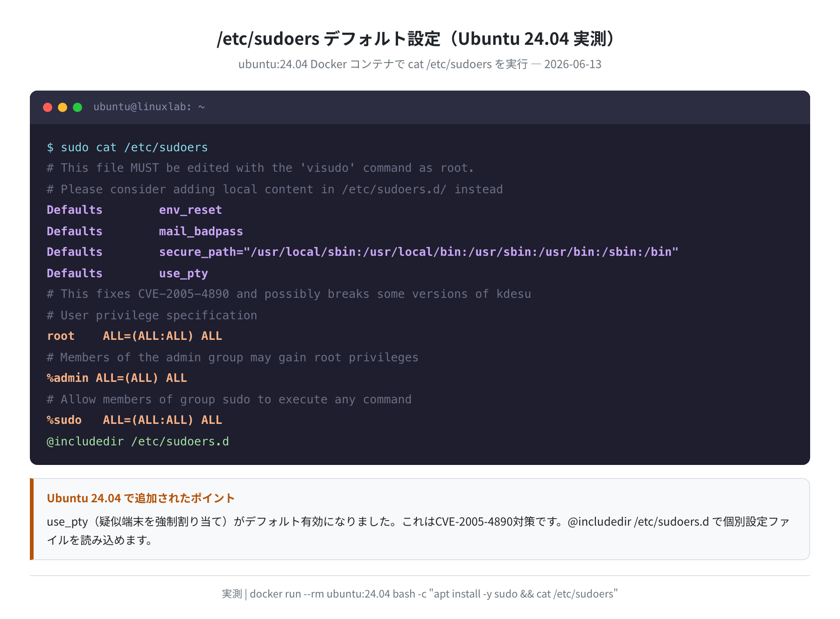
Task: Click the 'Defaults' keyword on the mail_badpass line
Action: 75,232
